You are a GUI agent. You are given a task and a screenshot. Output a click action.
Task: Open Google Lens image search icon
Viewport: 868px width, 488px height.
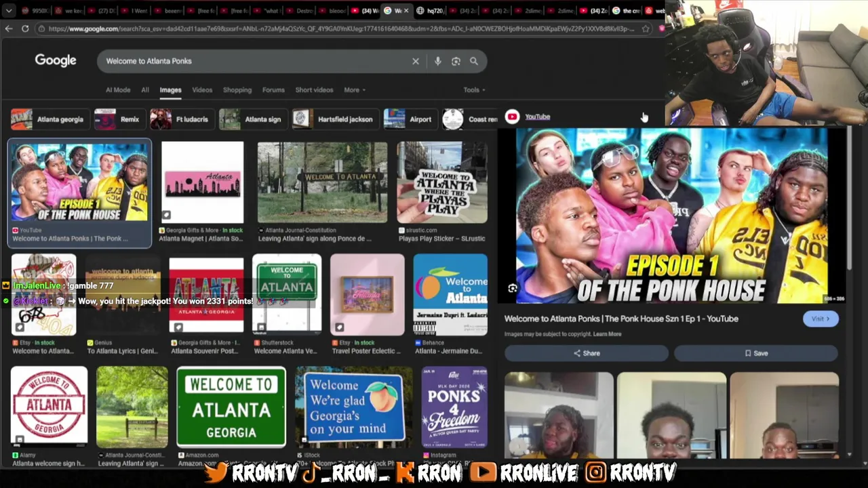coord(456,61)
